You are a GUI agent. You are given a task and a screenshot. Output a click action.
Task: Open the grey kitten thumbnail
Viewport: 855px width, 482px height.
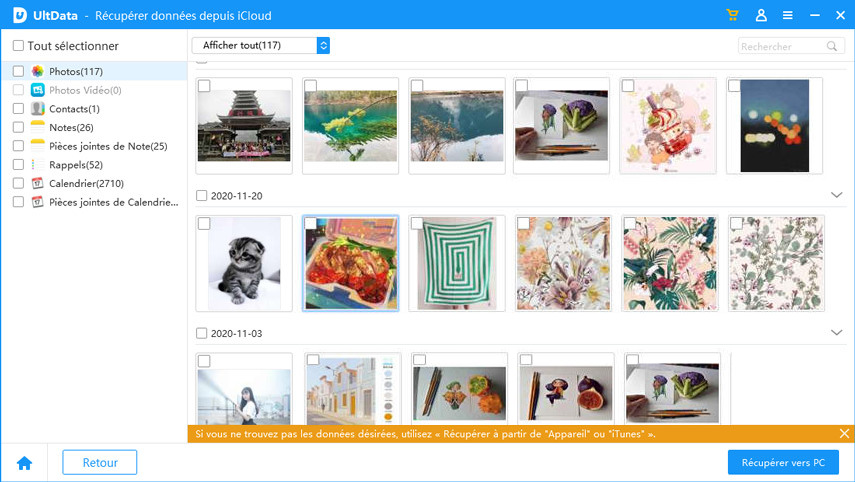[x=244, y=263]
